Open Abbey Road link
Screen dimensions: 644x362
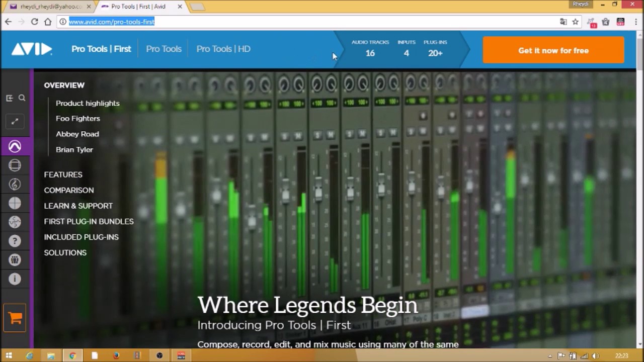point(77,134)
